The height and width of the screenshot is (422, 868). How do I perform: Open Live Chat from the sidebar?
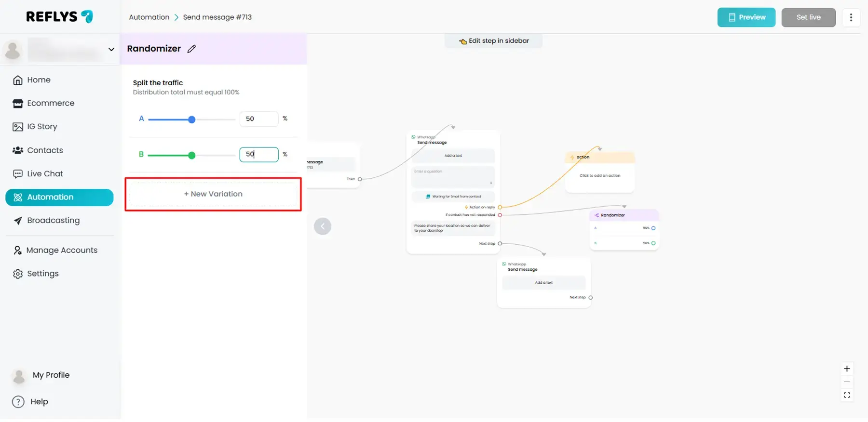(45, 174)
